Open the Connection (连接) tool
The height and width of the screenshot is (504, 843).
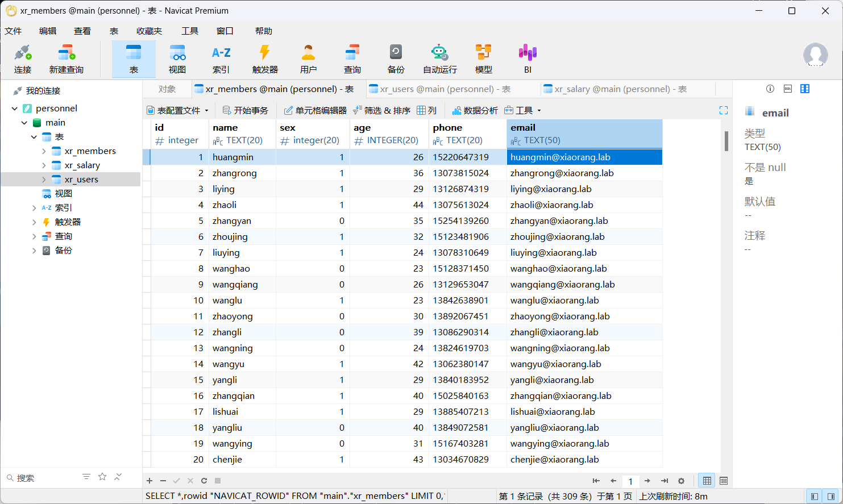23,59
